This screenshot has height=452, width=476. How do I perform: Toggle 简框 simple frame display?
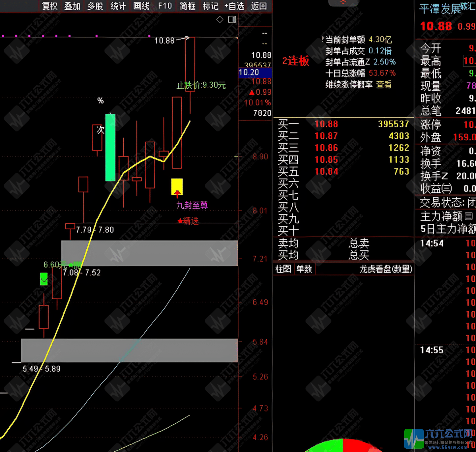click(x=187, y=6)
